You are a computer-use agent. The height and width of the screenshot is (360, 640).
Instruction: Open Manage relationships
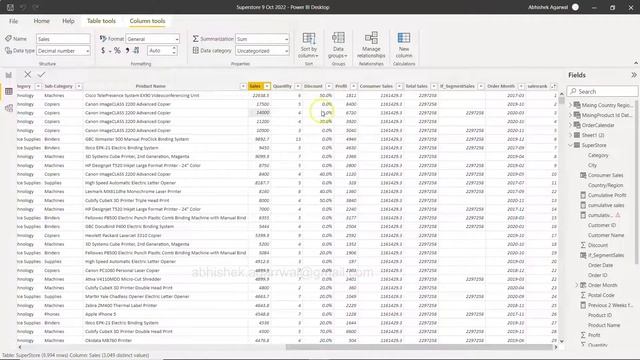(x=371, y=45)
